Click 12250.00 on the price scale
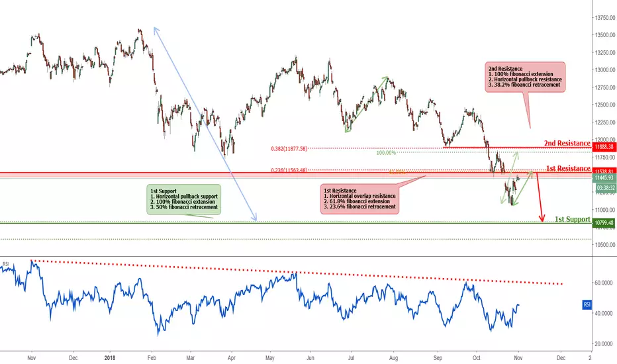This screenshot has height=364, width=617. coord(605,122)
